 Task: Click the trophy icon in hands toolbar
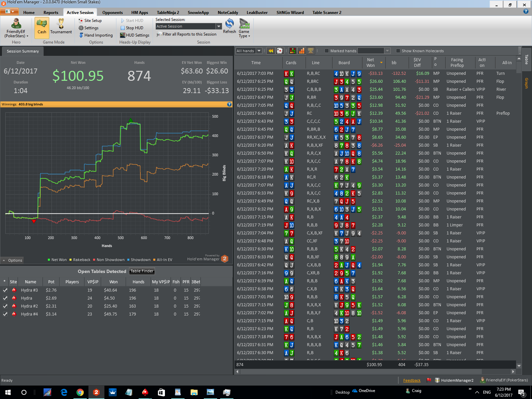pos(311,51)
